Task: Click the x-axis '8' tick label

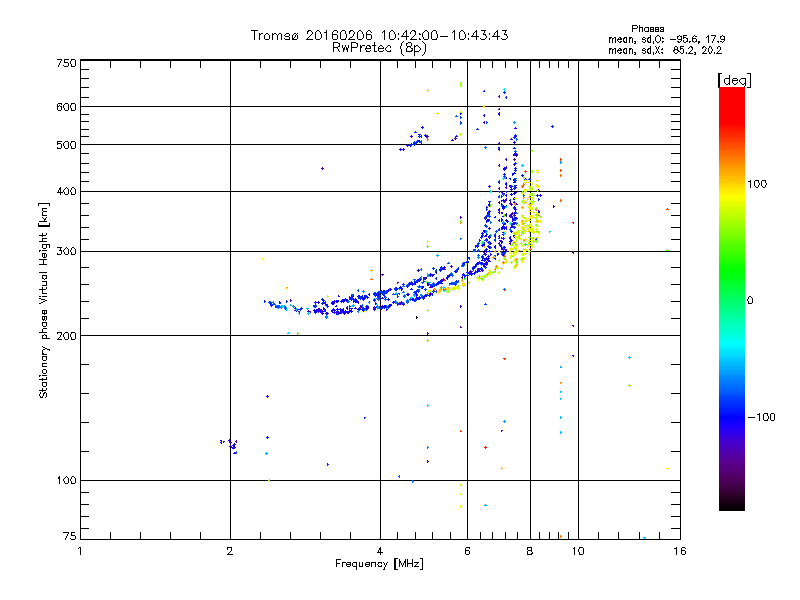Action: click(530, 552)
